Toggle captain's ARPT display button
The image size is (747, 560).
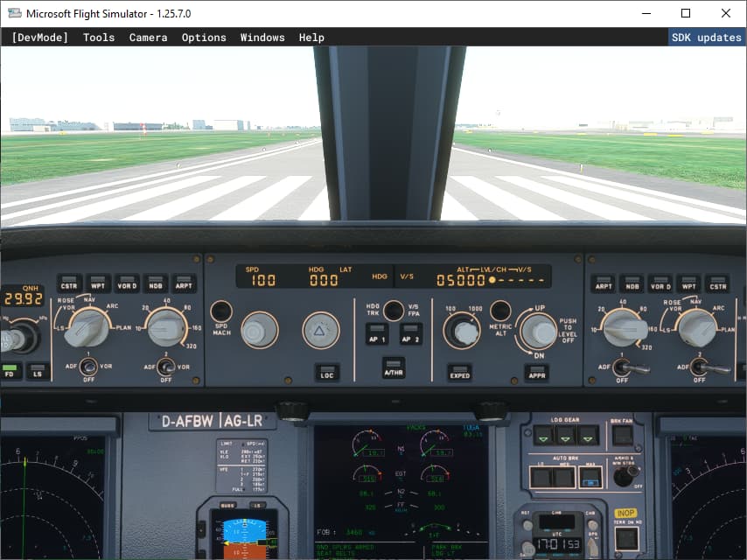tap(184, 283)
